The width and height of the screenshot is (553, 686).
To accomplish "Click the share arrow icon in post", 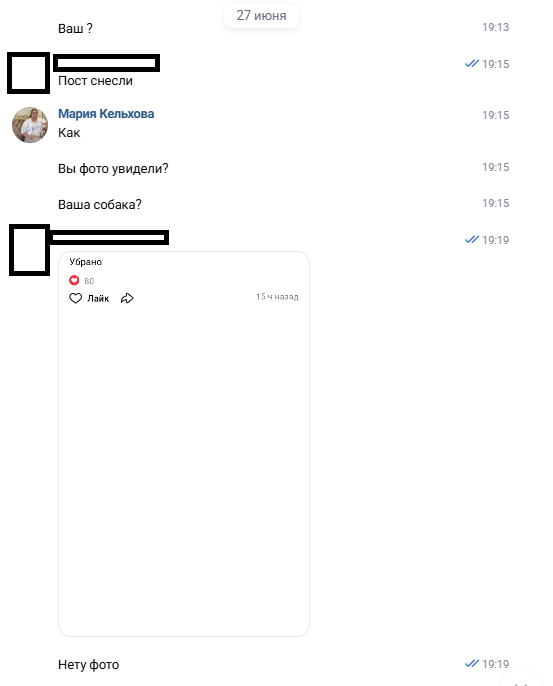I will click(127, 298).
